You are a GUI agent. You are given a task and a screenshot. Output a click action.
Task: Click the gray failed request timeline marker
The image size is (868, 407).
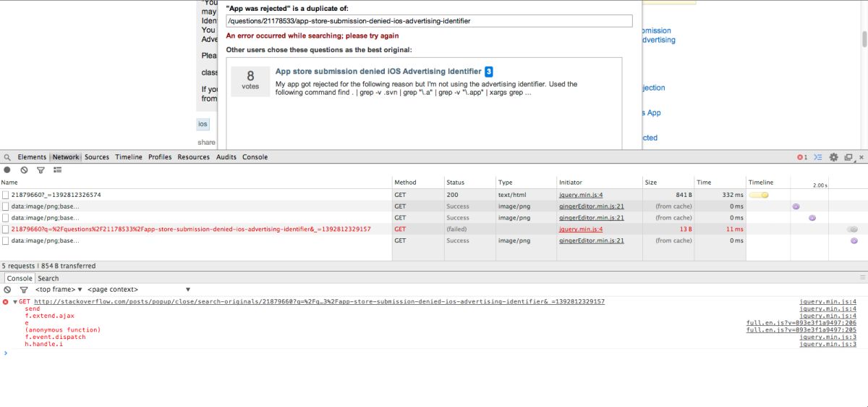(x=853, y=229)
